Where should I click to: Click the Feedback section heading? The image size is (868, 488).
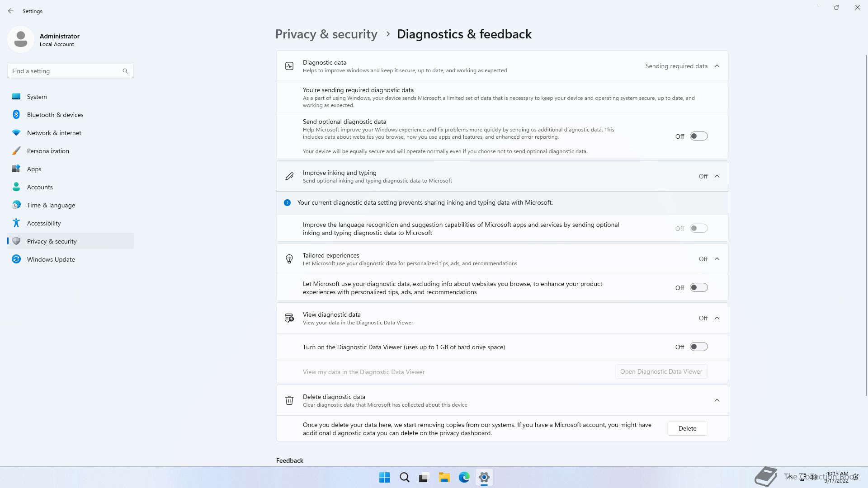click(x=290, y=461)
